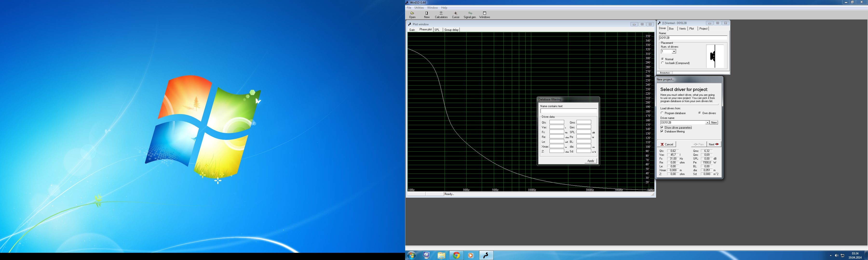
Task: Open the Calculators toolbar tool
Action: (x=441, y=15)
